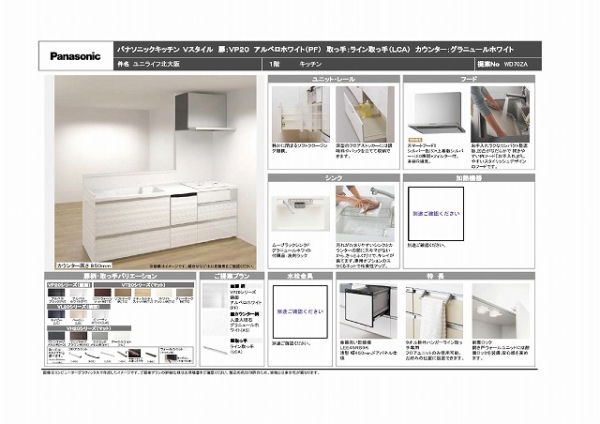Click the Panasonic logo in the header

click(75, 56)
